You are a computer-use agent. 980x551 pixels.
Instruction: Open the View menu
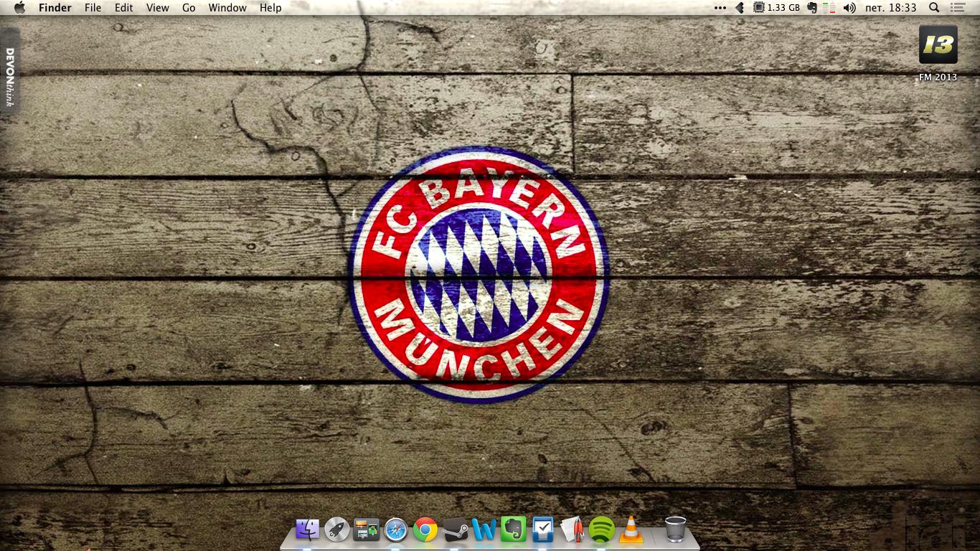coord(157,8)
